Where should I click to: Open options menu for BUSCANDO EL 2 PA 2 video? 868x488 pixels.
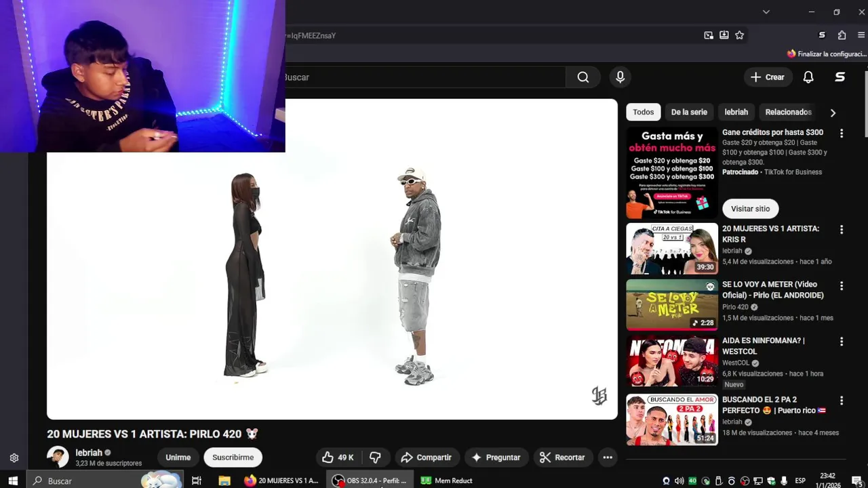[842, 401]
